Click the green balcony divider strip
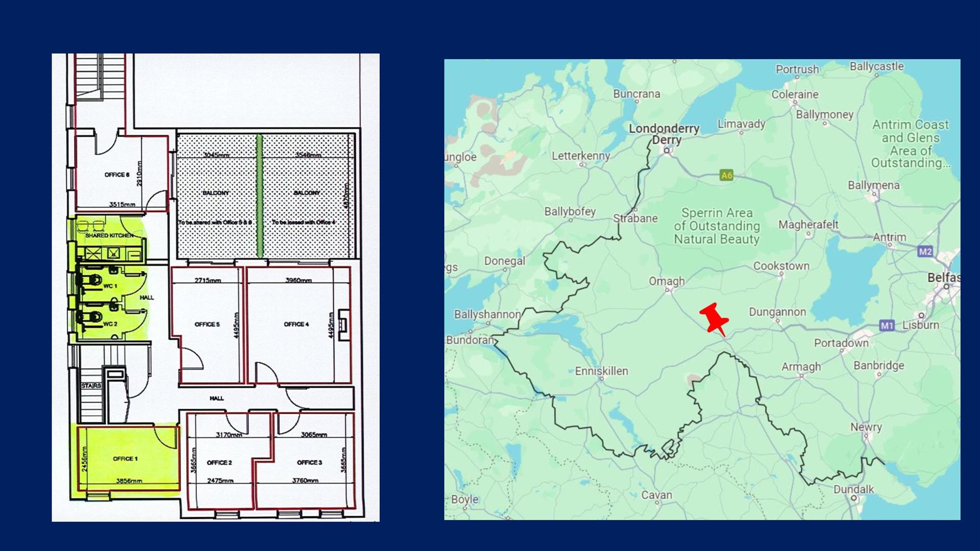Image resolution: width=980 pixels, height=551 pixels. click(260, 196)
